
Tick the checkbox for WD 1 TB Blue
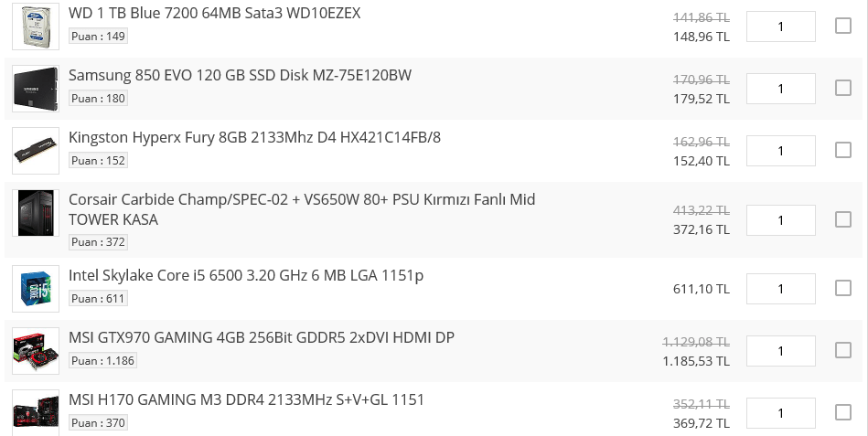click(843, 26)
